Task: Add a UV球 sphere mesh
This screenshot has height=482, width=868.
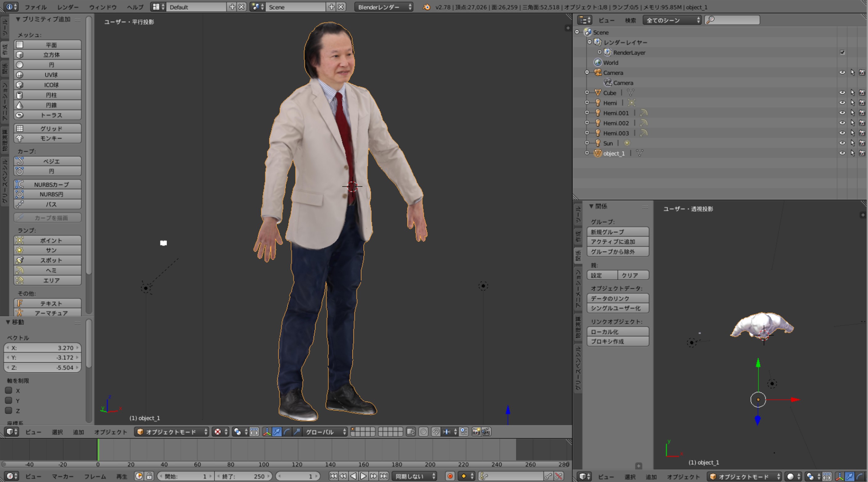Action: (x=47, y=75)
